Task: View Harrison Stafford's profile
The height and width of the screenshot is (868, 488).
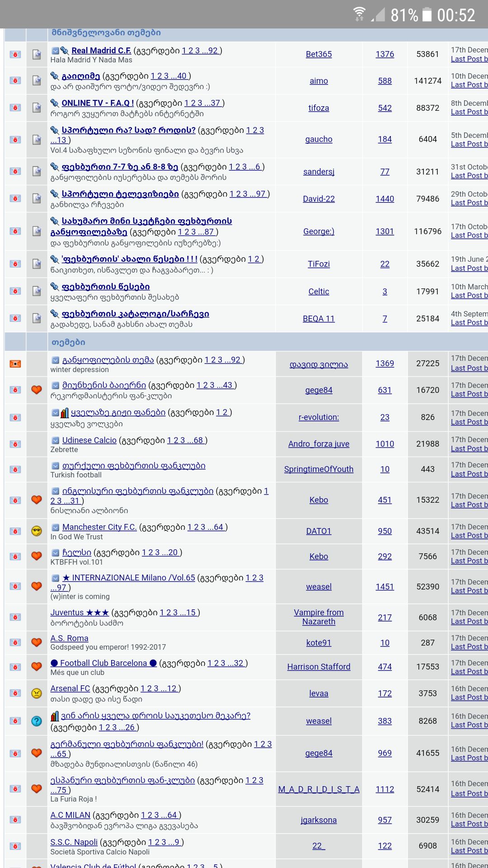Action: pos(319,667)
